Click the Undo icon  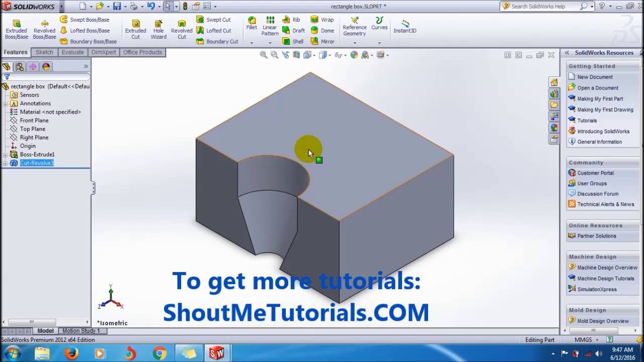tap(150, 7)
